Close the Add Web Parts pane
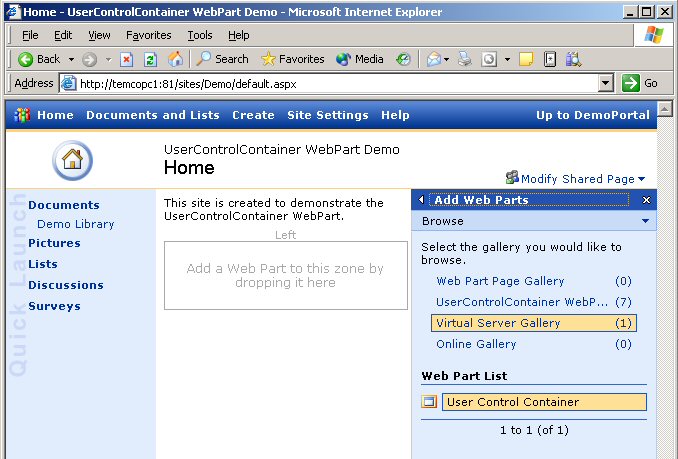 point(646,200)
